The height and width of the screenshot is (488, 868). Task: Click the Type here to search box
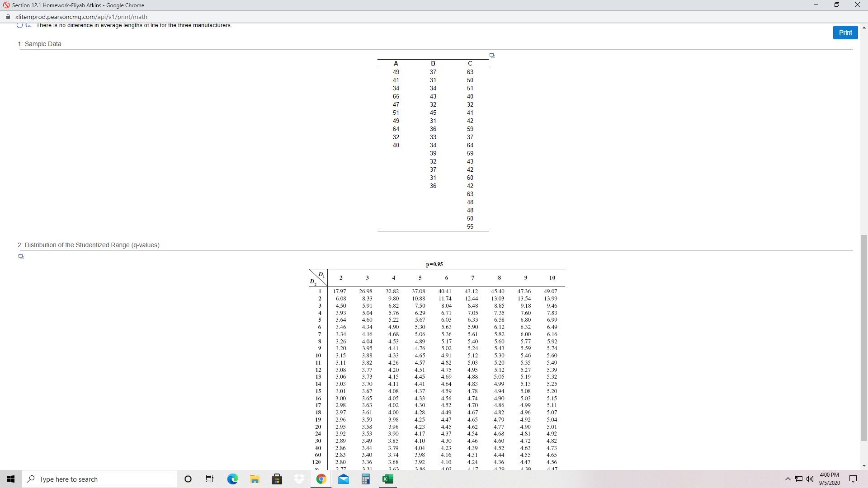coord(99,479)
